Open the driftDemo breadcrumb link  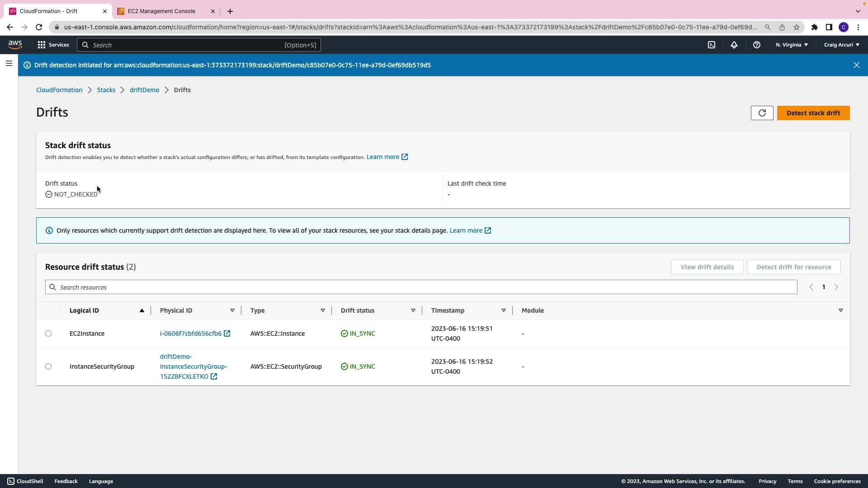(x=144, y=90)
